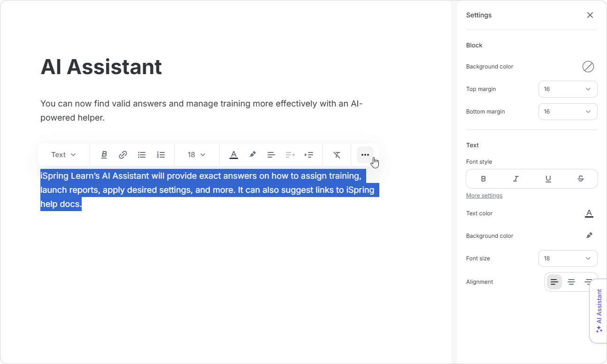Insert a link from the floating toolbar
607x364 pixels.
[x=123, y=155]
